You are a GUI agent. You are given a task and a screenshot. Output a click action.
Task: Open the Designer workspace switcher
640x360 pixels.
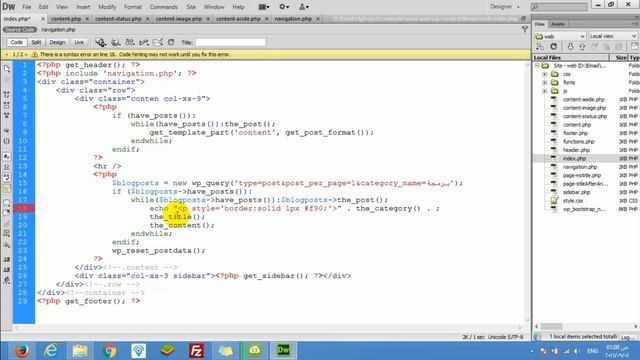coord(504,7)
